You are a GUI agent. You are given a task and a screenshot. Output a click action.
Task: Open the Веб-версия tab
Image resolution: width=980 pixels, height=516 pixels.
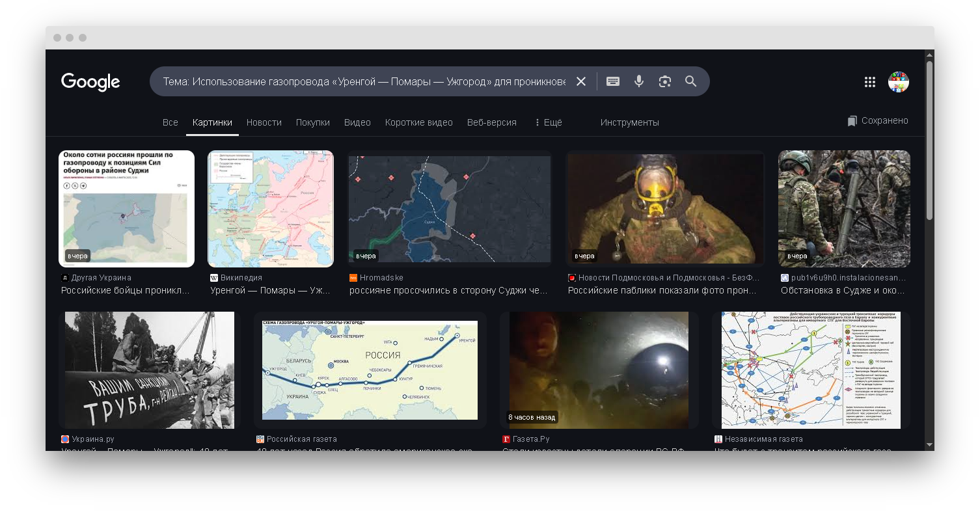(x=492, y=122)
